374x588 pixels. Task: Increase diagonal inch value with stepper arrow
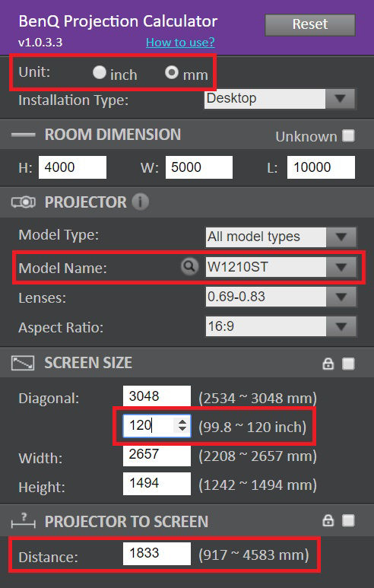click(182, 421)
